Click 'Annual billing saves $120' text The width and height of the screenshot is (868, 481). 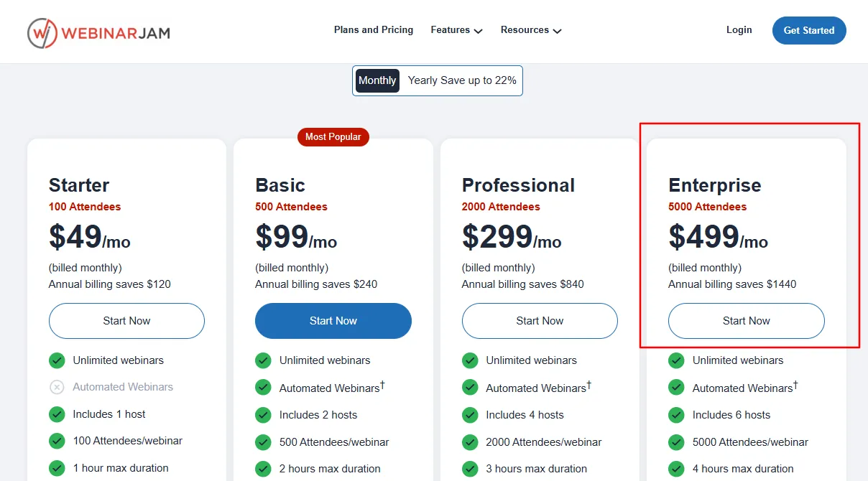point(110,284)
